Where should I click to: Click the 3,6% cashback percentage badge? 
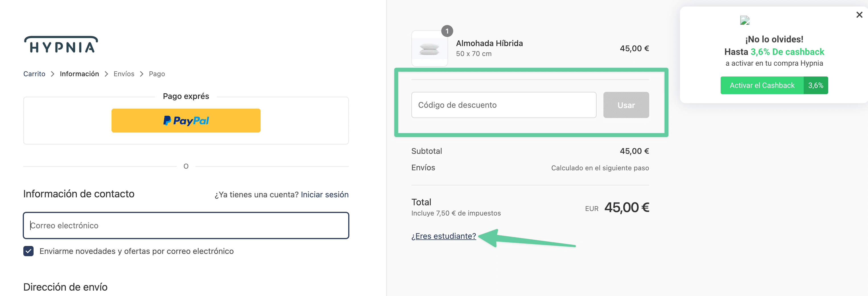tap(815, 85)
